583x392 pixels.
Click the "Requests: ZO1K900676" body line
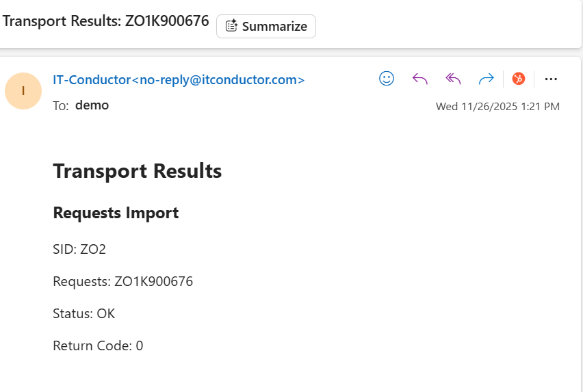click(122, 281)
